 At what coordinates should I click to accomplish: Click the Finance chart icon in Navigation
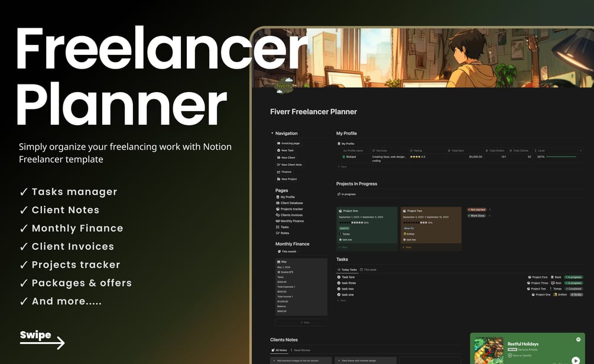point(278,172)
